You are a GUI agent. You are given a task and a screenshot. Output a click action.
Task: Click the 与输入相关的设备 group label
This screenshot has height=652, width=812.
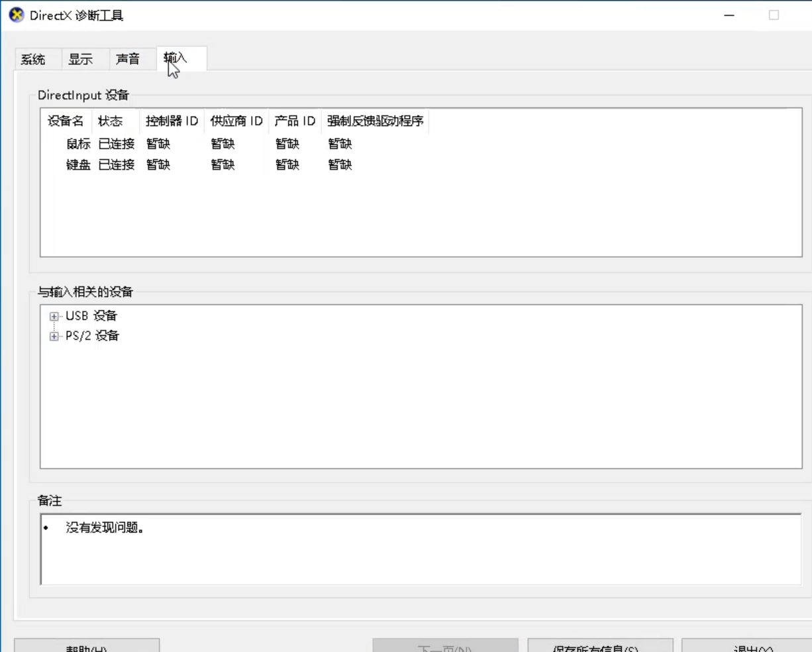85,292
